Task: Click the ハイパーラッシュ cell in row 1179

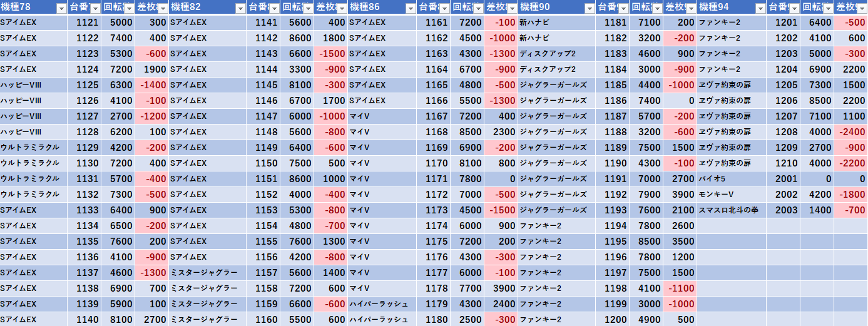Action: pyautogui.click(x=382, y=304)
